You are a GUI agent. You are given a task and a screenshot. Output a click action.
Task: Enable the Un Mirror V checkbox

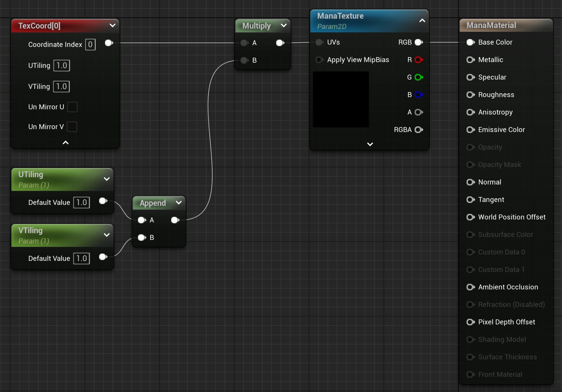(72, 127)
